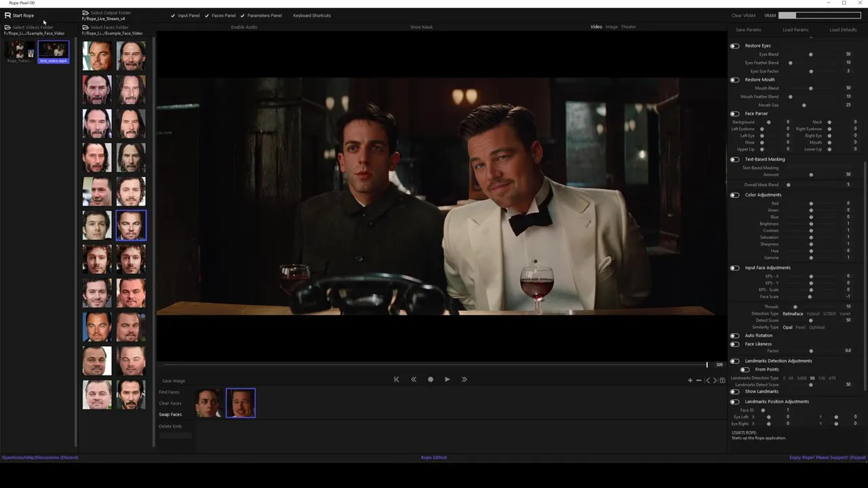Enable the Color Adjustments toggle
This screenshot has width=868, height=488.
pos(734,195)
